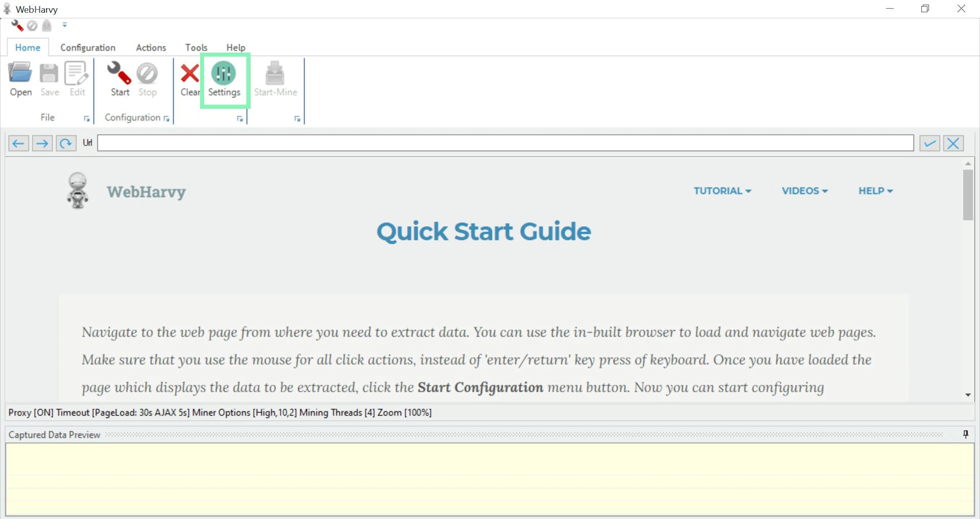
Task: Cancel loading with the blue X button
Action: [953, 143]
